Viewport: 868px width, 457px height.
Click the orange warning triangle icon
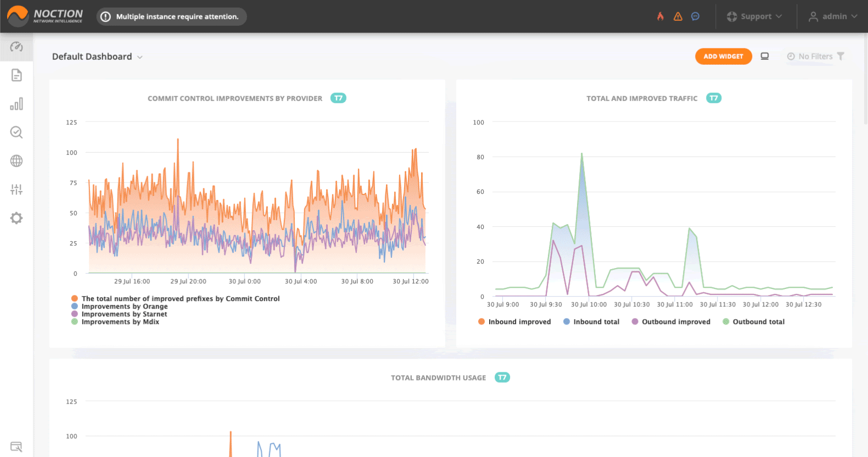[x=678, y=16]
